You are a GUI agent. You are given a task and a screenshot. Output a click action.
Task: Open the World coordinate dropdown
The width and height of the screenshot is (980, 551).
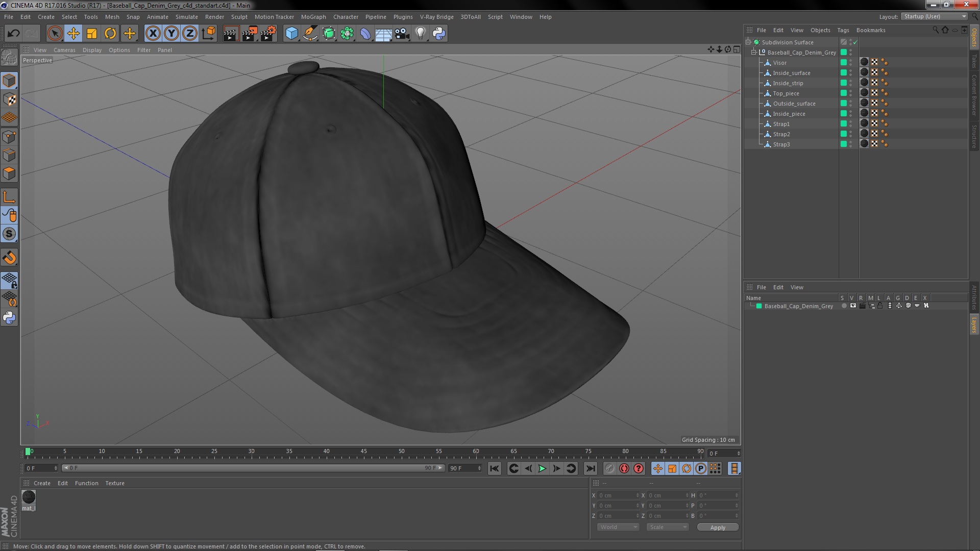(618, 527)
